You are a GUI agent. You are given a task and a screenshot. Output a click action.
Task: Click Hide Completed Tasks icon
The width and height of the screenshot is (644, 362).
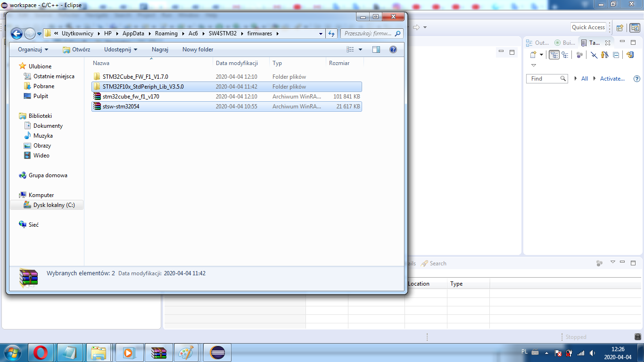coord(594,55)
